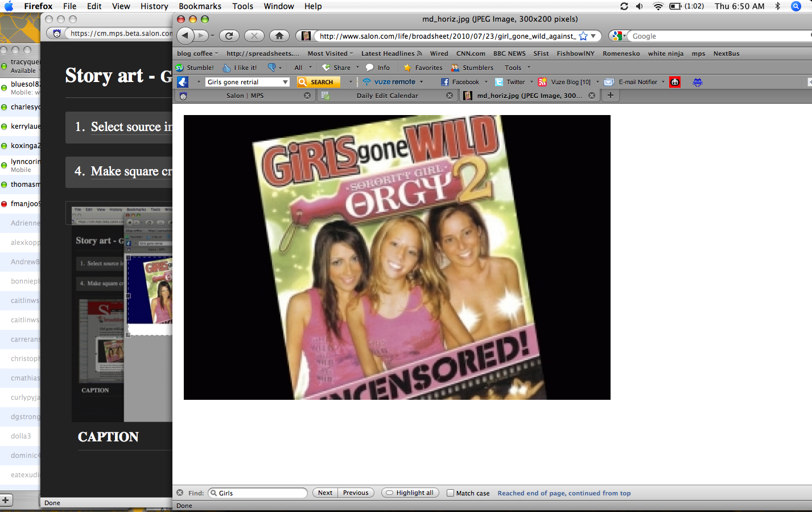
Task: Click the volume icon in menu bar
Action: (640, 6)
